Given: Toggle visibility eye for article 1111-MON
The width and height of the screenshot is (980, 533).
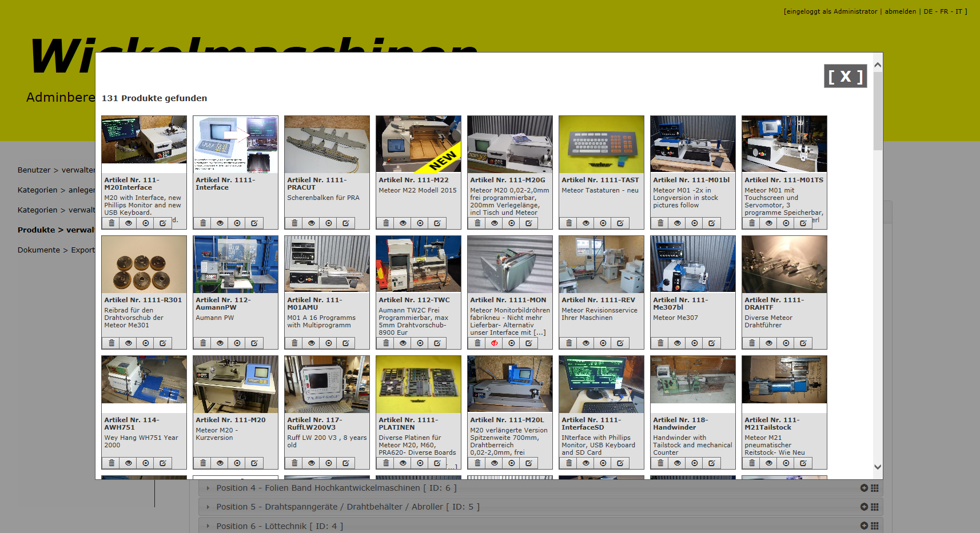Looking at the screenshot, I should pos(495,343).
